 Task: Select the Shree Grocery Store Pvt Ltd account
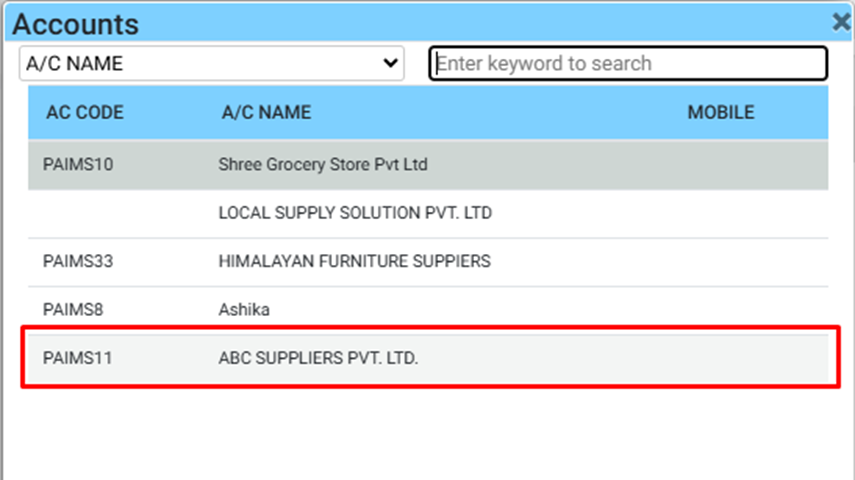(323, 164)
